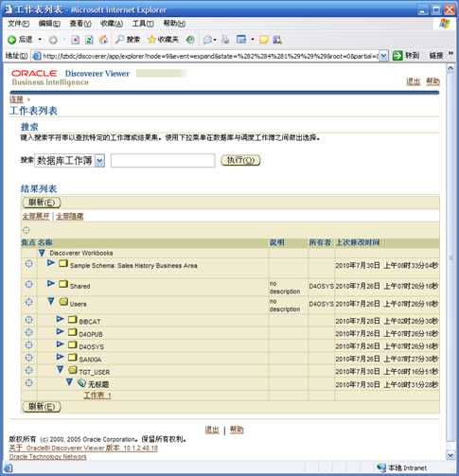Click focus icon for TGT_USER row

[x=28, y=370]
